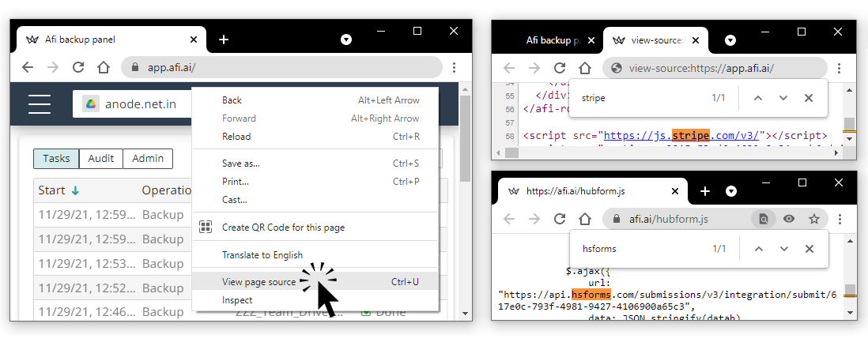This screenshot has height=346, width=868.
Task: Switch to the Admin tab
Action: pos(148,158)
